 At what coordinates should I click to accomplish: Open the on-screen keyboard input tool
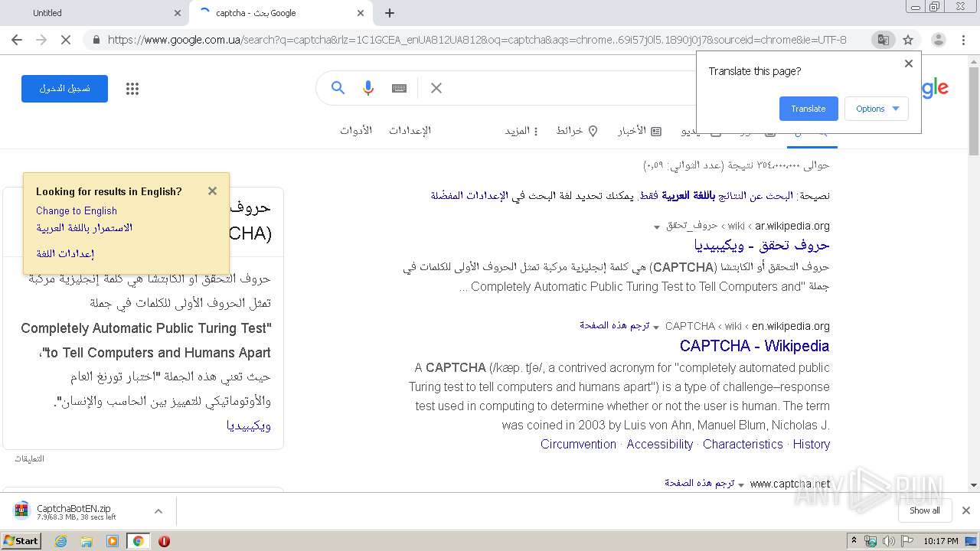(x=399, y=88)
